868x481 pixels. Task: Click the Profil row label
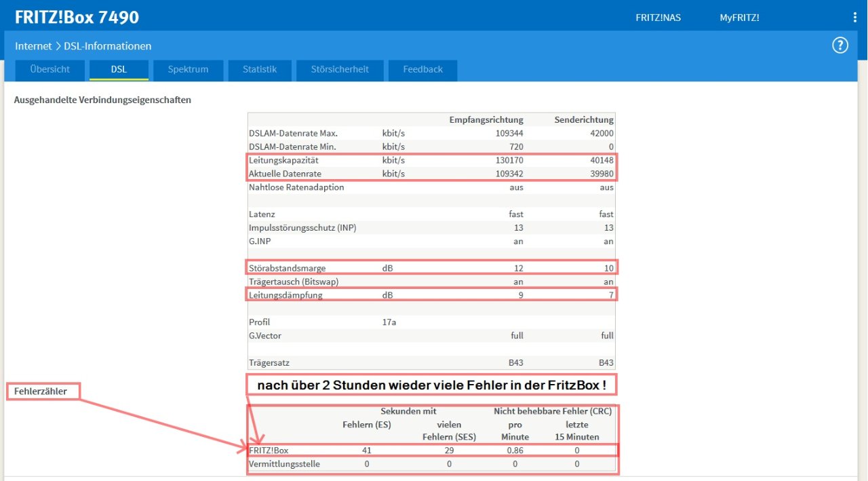click(x=259, y=322)
